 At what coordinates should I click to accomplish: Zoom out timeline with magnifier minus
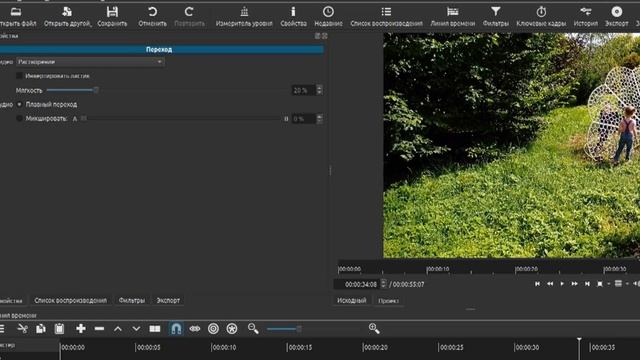253,329
